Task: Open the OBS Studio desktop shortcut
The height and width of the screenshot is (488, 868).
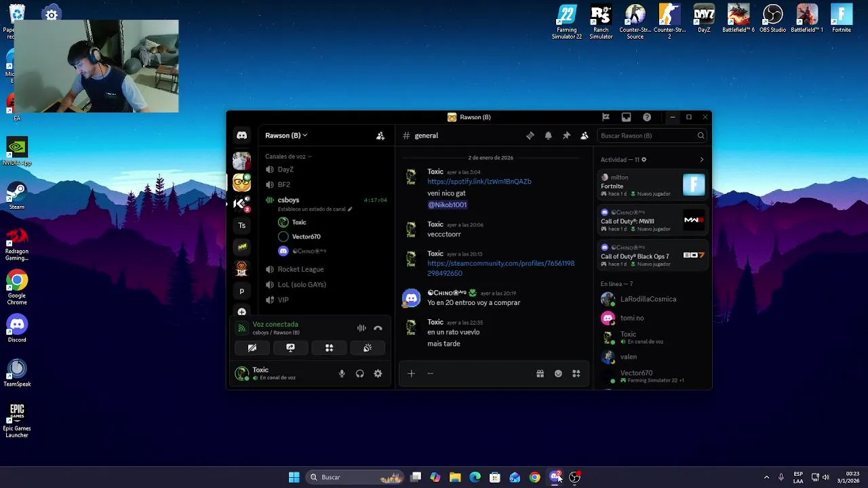Action: click(x=772, y=19)
